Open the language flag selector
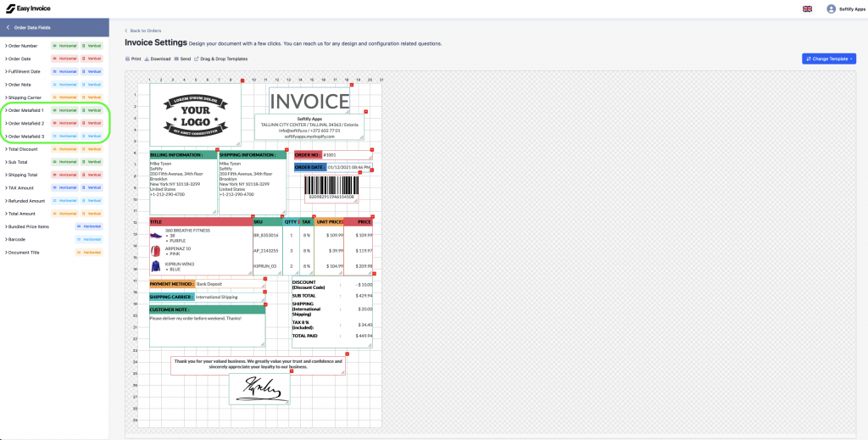This screenshot has width=868, height=440. click(806, 8)
